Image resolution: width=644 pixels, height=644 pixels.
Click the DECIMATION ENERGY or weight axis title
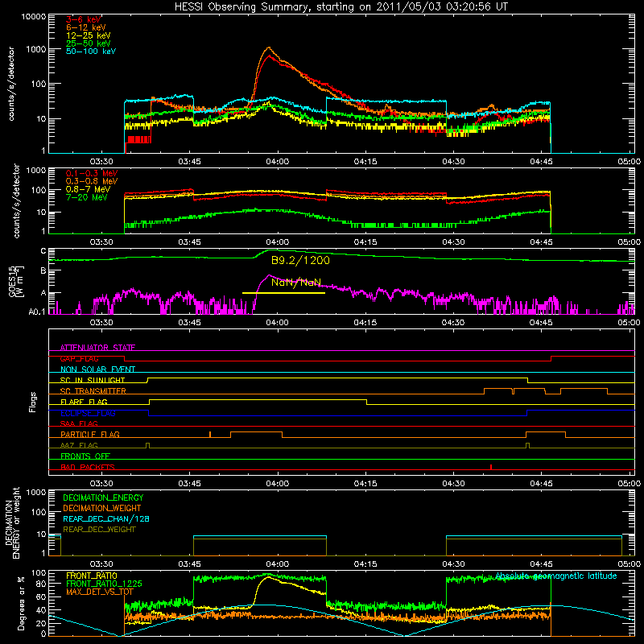(x=12, y=522)
